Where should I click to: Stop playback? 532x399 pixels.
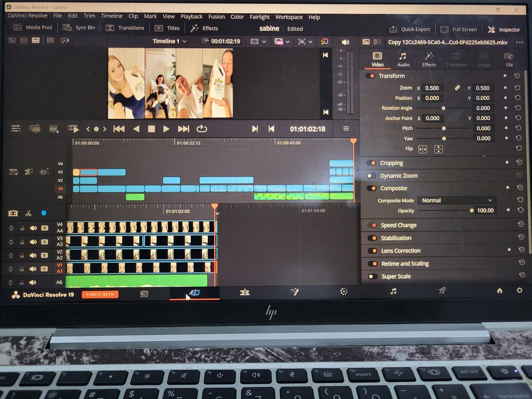(151, 129)
